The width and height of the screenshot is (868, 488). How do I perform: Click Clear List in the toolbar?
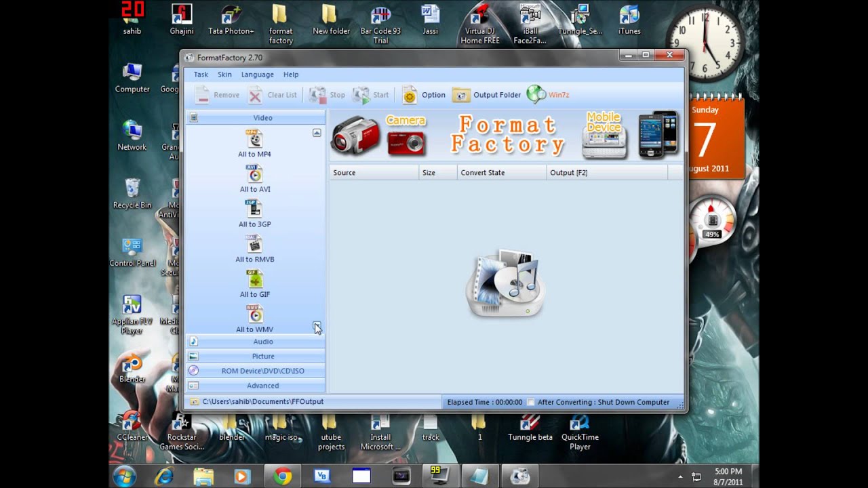[x=273, y=95]
